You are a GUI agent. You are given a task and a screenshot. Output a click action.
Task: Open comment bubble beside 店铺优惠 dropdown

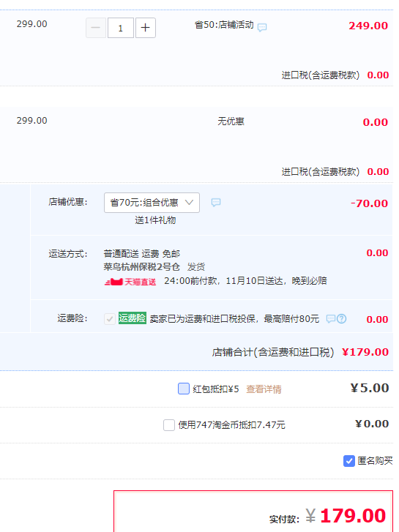pos(216,203)
